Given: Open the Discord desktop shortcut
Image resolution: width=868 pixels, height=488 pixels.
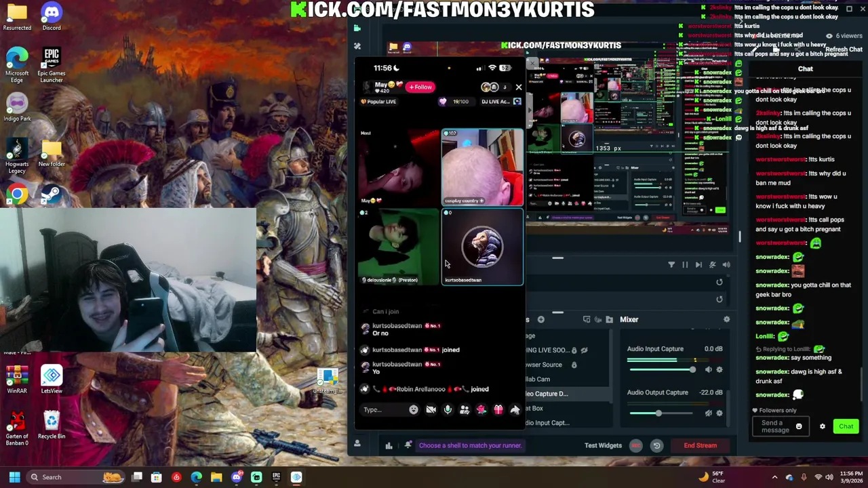Looking at the screenshot, I should pyautogui.click(x=52, y=17).
